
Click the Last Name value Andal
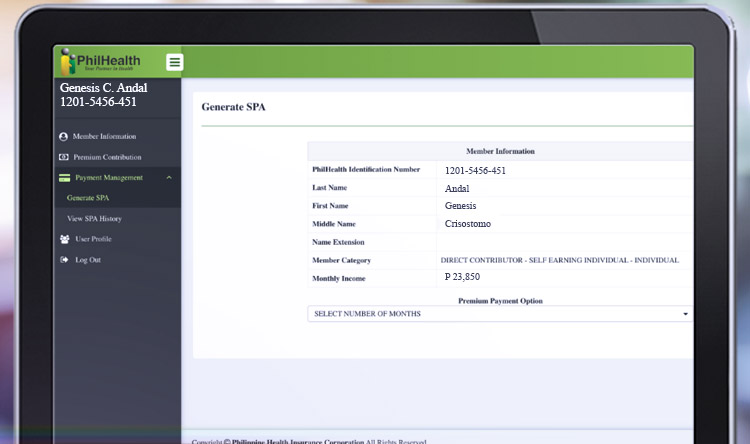pyautogui.click(x=457, y=188)
